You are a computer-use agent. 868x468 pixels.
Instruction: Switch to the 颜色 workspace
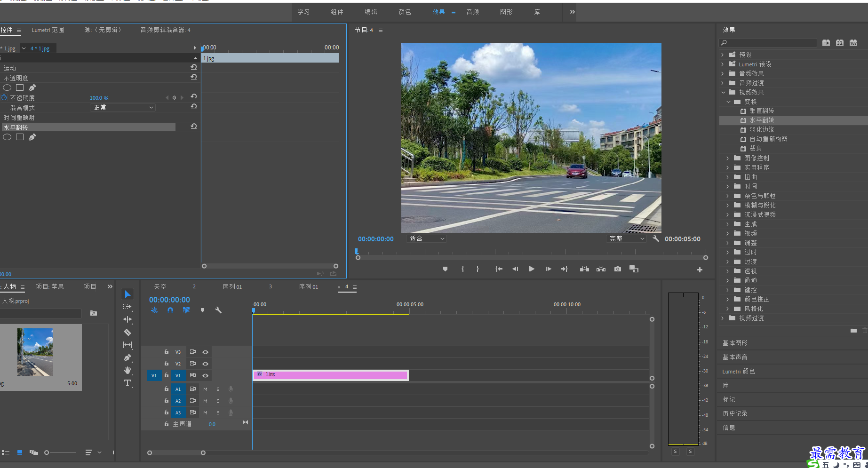point(405,12)
